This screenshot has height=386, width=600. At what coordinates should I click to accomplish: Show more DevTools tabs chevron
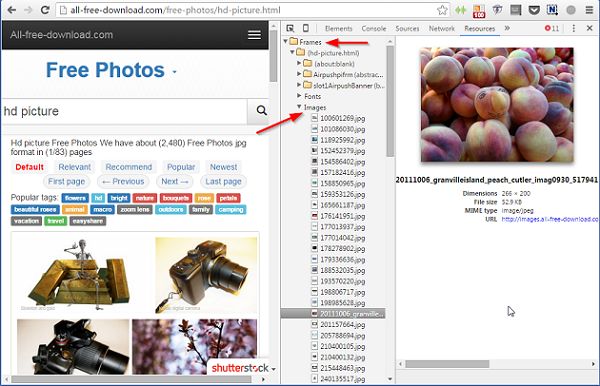(x=507, y=28)
